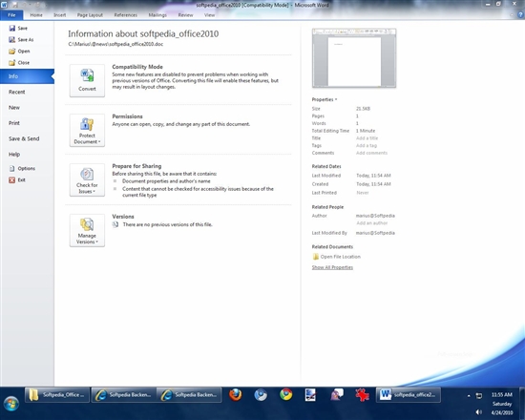Screen dimensions: 525x420
Task: Select the Help Backstage section
Action: [27, 154]
